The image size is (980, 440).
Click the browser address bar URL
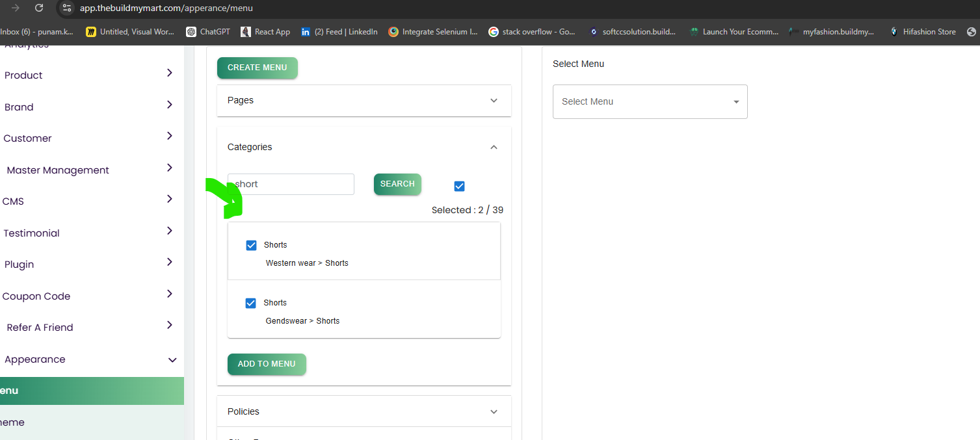tap(166, 8)
